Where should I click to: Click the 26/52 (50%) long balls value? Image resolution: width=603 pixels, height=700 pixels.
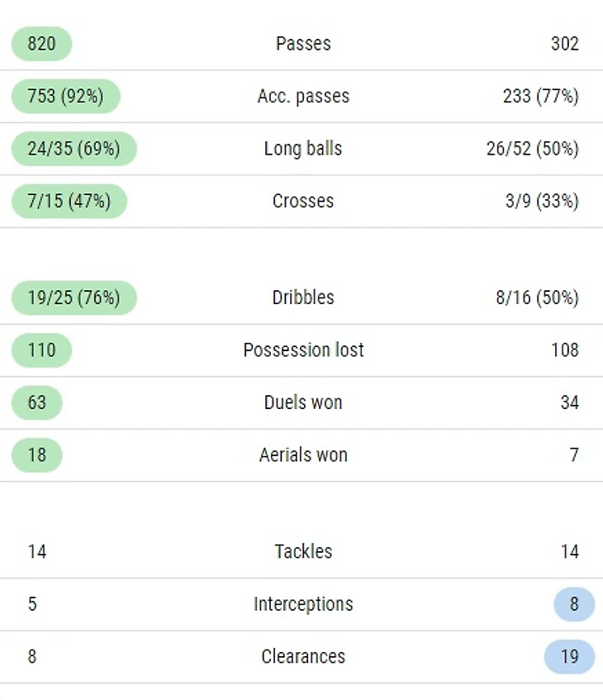point(532,149)
